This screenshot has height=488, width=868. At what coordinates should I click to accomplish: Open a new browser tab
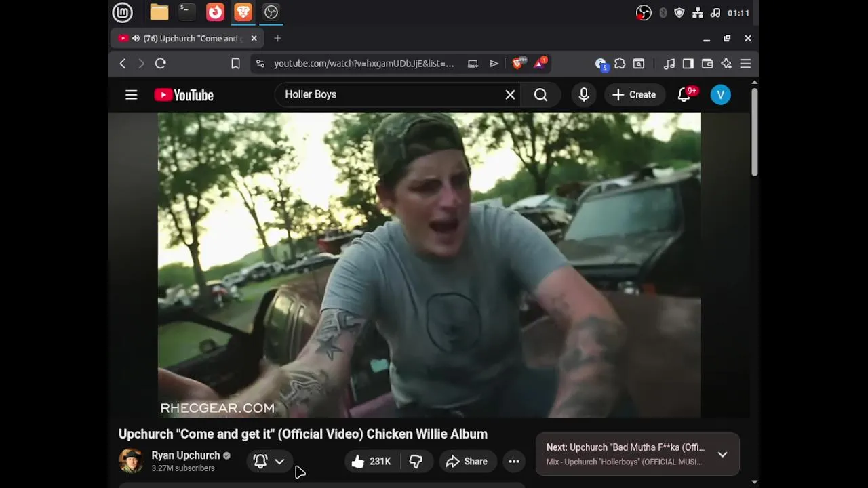277,39
